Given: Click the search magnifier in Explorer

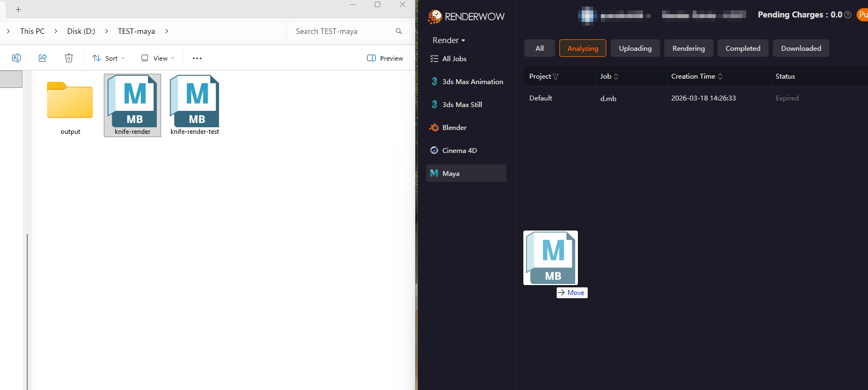Looking at the screenshot, I should coord(399,31).
